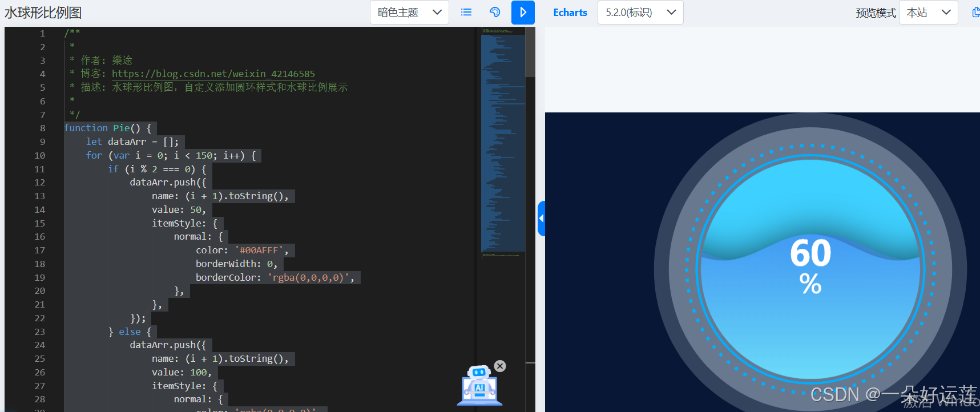
Task: Click the code minimap overview
Action: tap(503, 143)
